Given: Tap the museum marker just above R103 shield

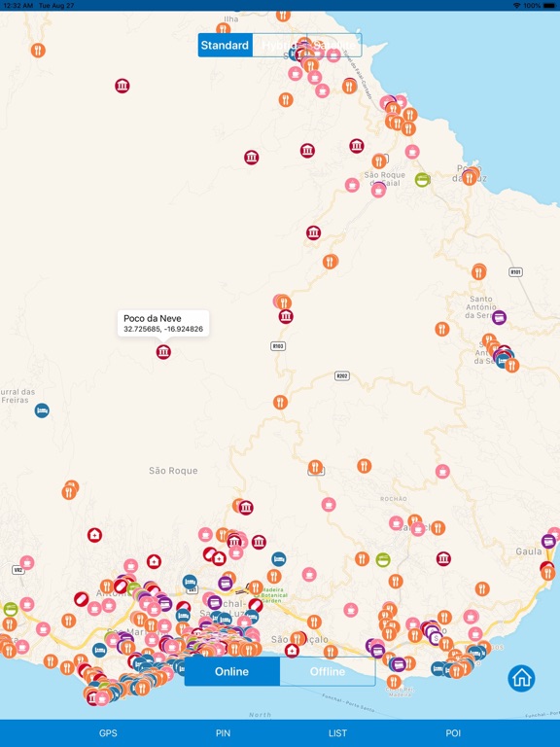Looking at the screenshot, I should 286,316.
